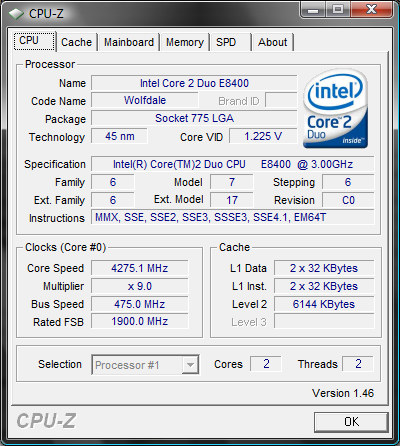Switch to the Cache tab
Image resolution: width=400 pixels, height=446 pixels.
pyautogui.click(x=77, y=42)
